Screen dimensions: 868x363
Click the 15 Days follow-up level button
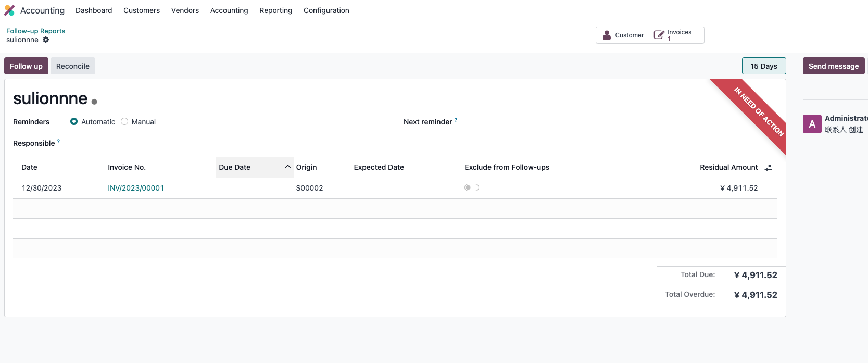[x=764, y=66]
